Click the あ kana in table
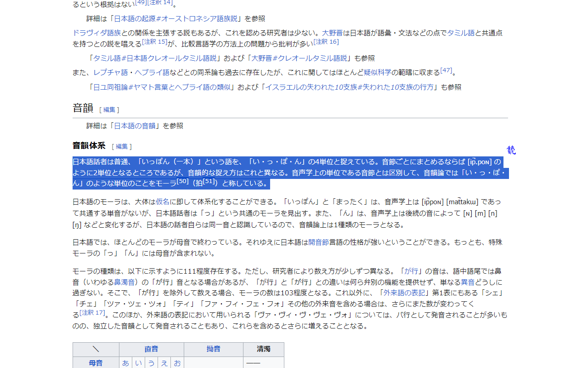588x368 pixels. click(x=125, y=363)
